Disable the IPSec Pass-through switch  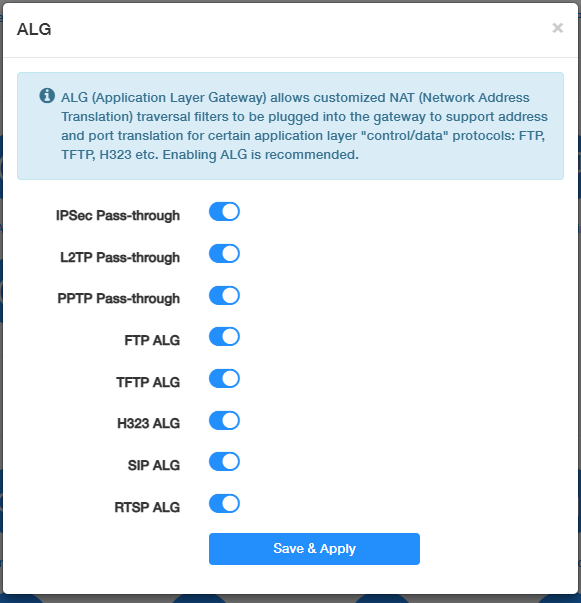coord(224,212)
